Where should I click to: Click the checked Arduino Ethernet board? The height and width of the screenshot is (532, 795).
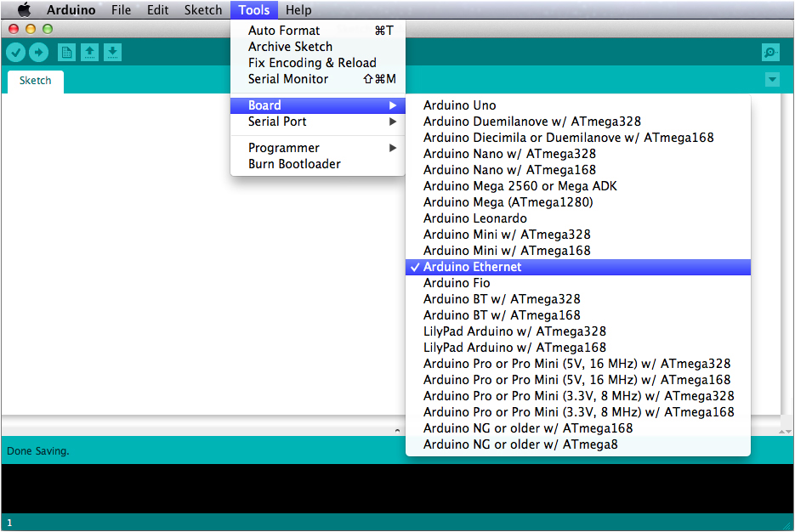(578, 267)
